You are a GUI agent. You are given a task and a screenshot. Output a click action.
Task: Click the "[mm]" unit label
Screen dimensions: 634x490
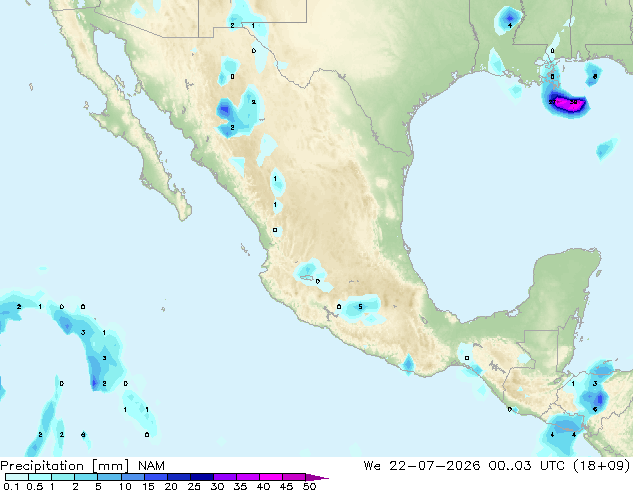pyautogui.click(x=111, y=466)
